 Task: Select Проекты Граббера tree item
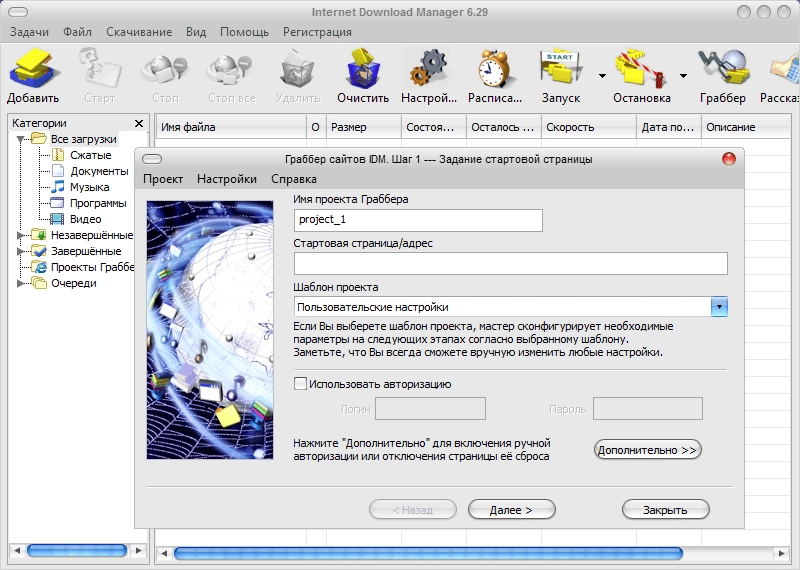92,267
